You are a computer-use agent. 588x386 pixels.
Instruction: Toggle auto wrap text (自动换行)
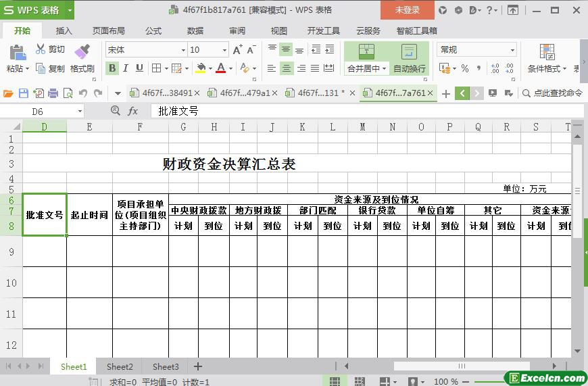tap(410, 58)
